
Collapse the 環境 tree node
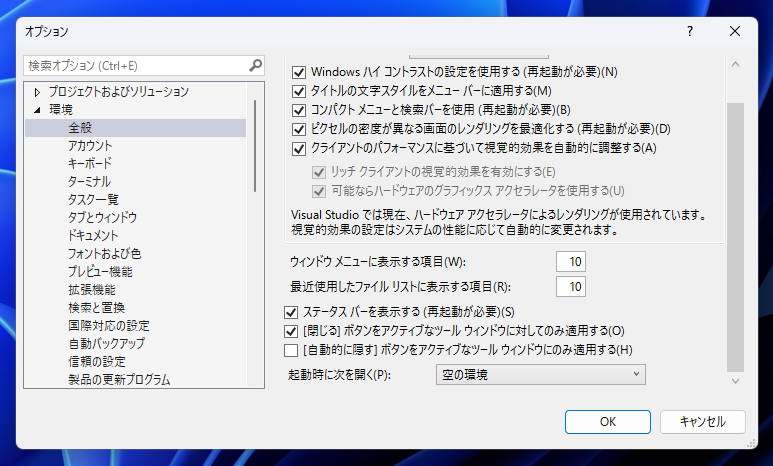37,110
